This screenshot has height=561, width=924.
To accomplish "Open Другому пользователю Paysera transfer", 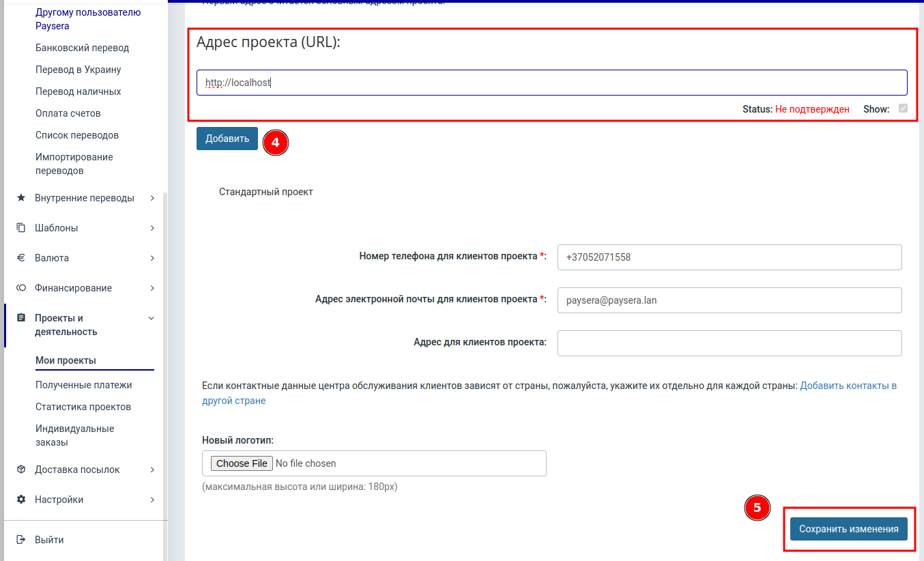I will [88, 19].
